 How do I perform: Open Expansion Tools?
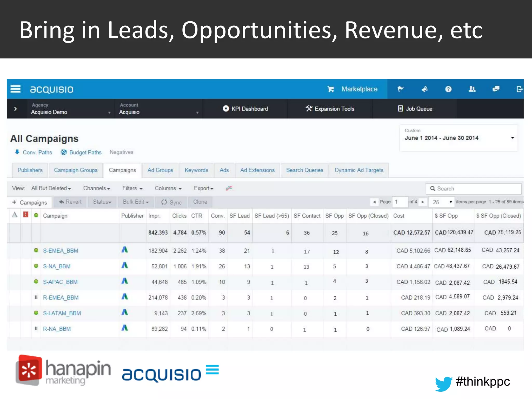coord(330,109)
